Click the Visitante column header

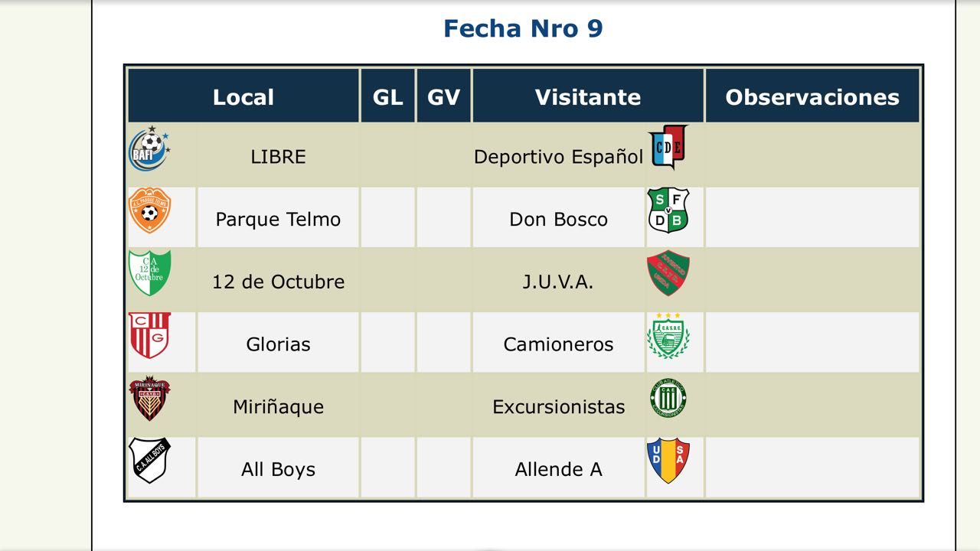[588, 97]
